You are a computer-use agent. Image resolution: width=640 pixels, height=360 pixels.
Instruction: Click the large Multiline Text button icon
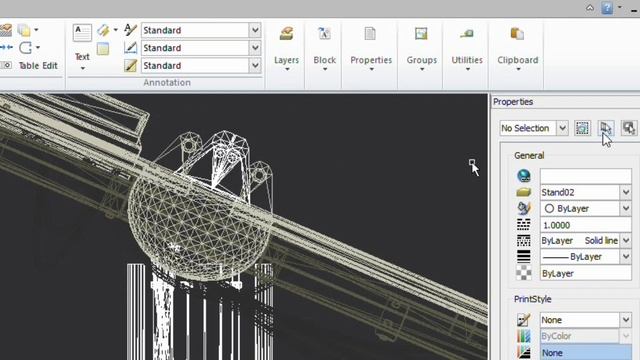(82, 33)
